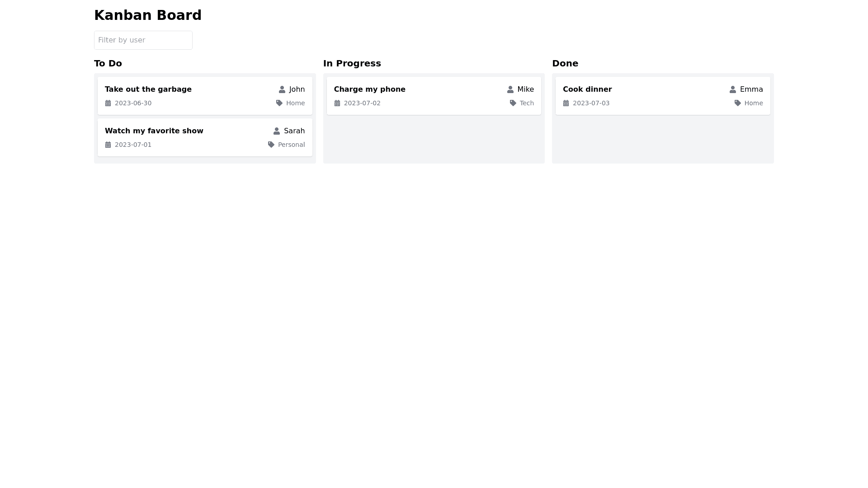Click the In Progress column header
The image size is (868, 488).
(352, 63)
